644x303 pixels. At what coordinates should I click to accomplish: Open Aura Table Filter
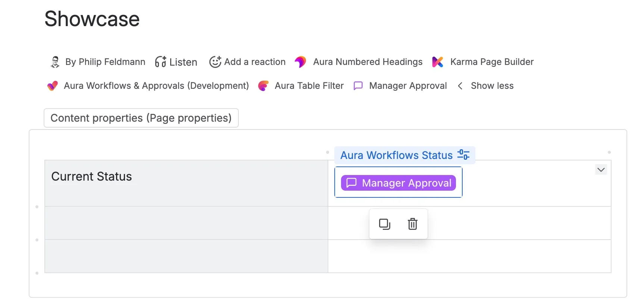[309, 86]
